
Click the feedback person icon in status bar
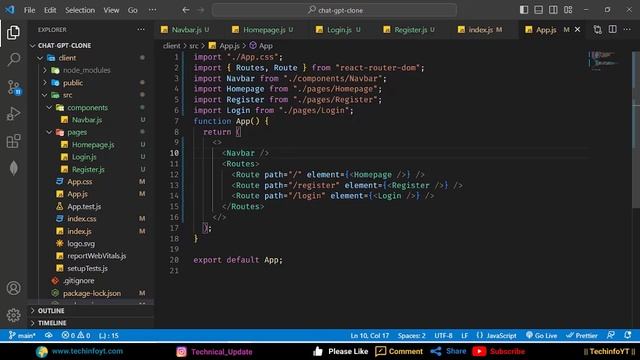coord(611,336)
